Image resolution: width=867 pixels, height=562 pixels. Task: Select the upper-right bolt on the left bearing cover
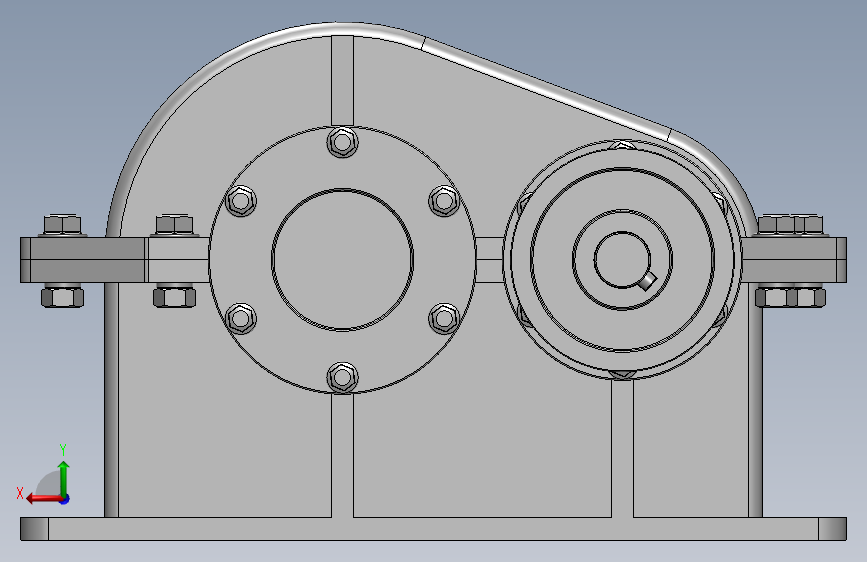click(x=444, y=201)
